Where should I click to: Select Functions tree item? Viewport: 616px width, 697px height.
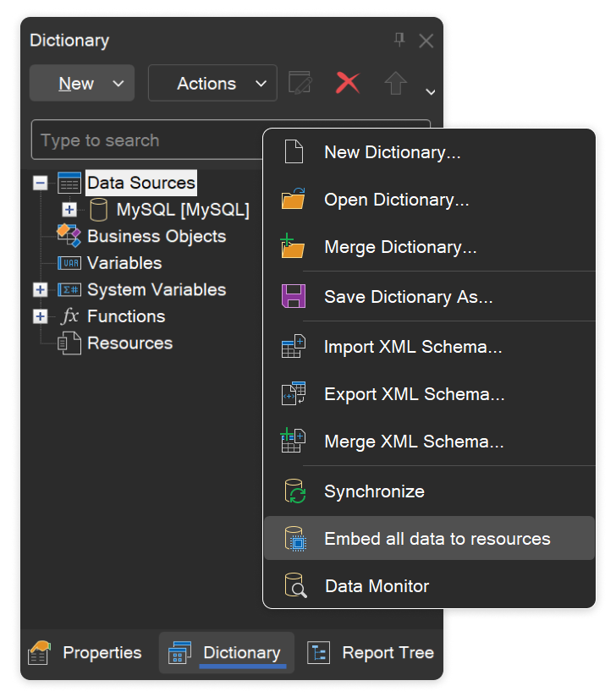coord(126,316)
